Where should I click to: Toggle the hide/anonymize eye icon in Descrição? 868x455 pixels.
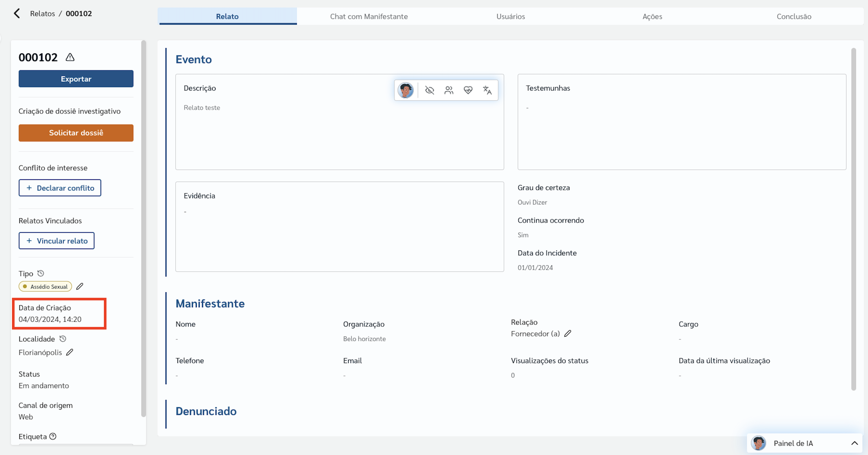(x=429, y=90)
